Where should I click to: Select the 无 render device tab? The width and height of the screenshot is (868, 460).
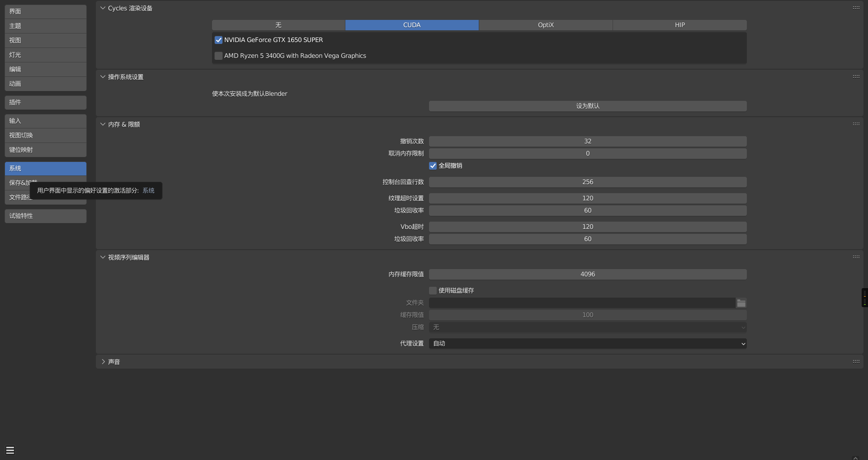[x=278, y=25]
